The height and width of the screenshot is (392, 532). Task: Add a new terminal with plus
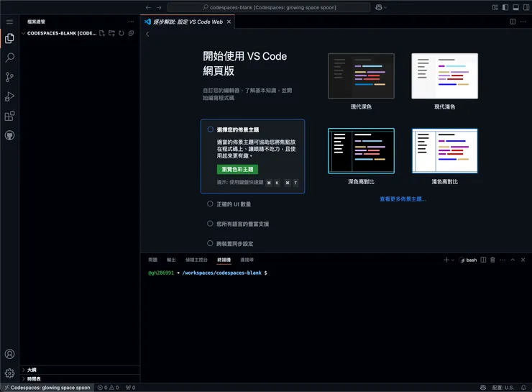(x=446, y=260)
